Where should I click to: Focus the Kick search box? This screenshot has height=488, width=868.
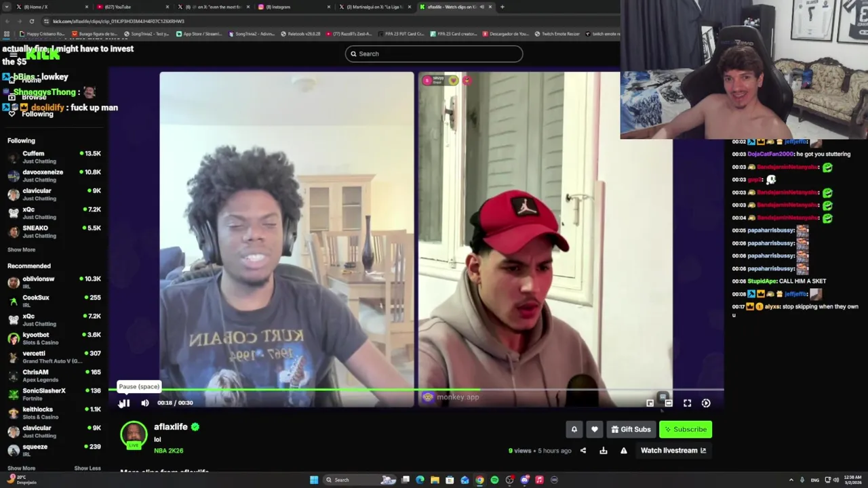pyautogui.click(x=434, y=54)
